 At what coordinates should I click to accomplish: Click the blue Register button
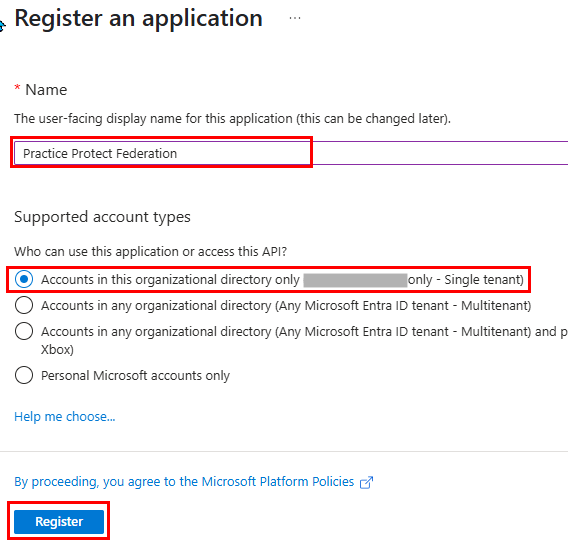click(x=59, y=522)
